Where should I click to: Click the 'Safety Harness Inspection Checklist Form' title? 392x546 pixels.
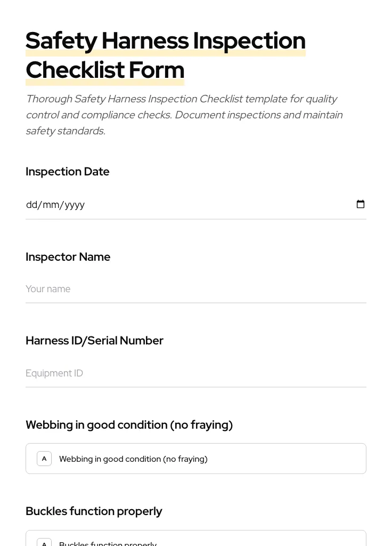click(x=166, y=54)
